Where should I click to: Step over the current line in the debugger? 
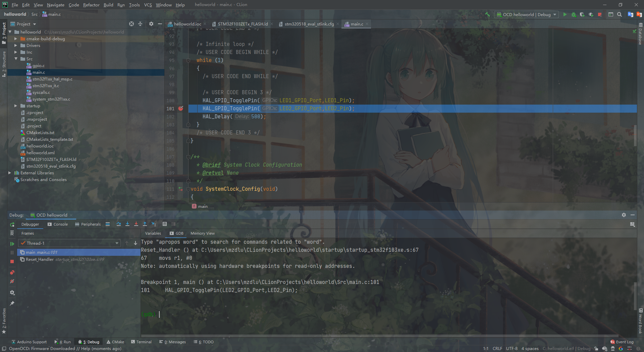click(119, 224)
